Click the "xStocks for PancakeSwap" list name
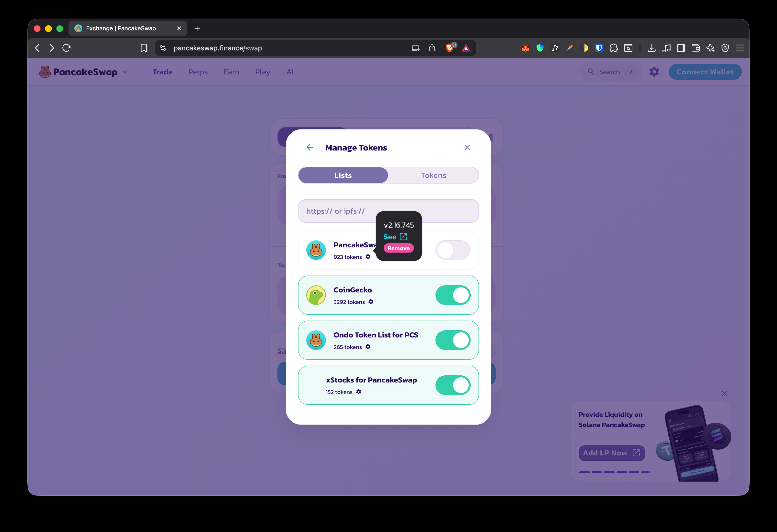The width and height of the screenshot is (777, 532). tap(371, 380)
